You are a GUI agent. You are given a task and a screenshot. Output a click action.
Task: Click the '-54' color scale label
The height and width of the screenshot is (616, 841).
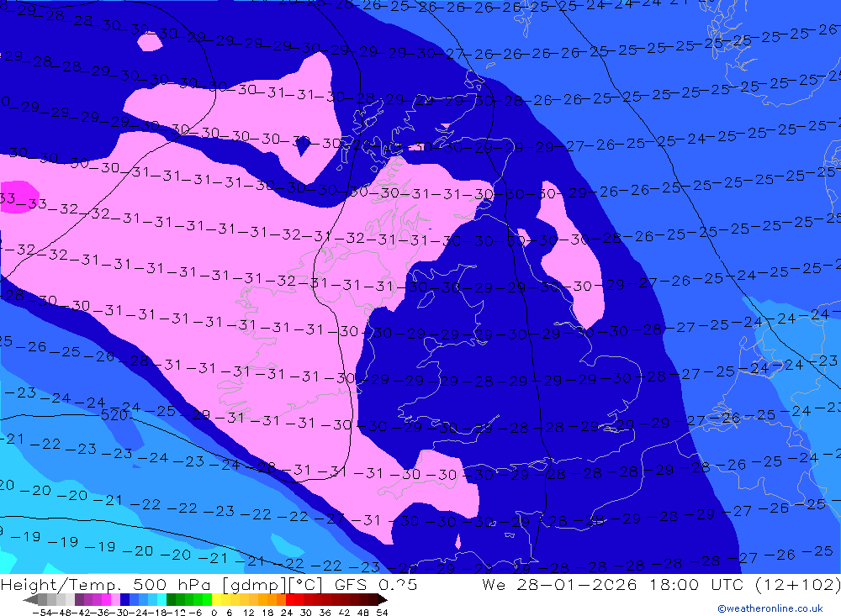(x=42, y=613)
